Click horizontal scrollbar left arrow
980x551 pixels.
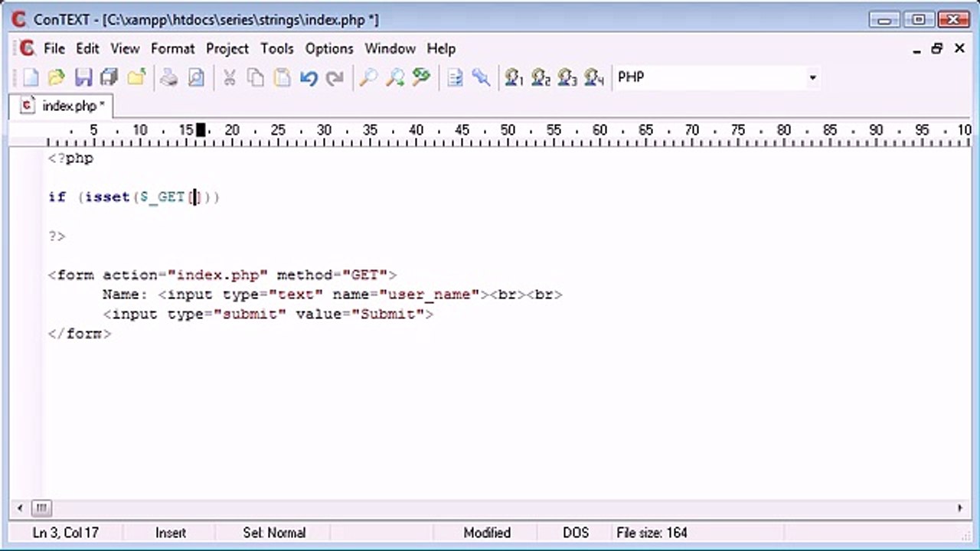tap(20, 507)
